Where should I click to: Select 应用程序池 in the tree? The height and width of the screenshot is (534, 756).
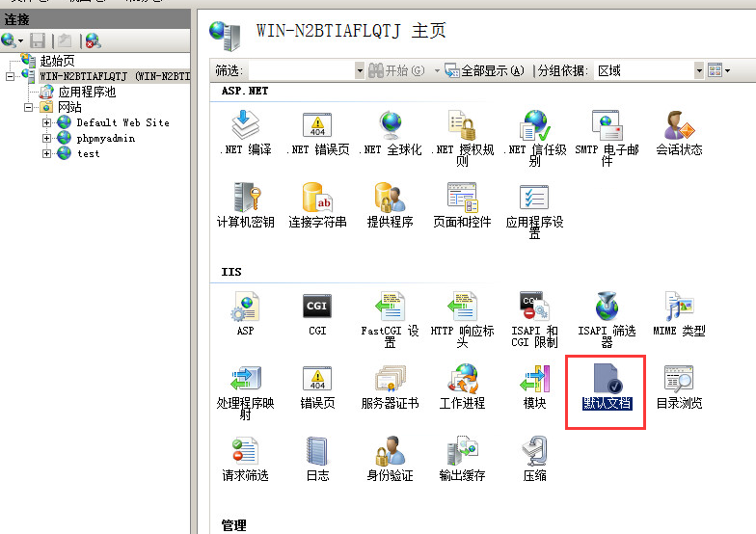click(x=87, y=92)
